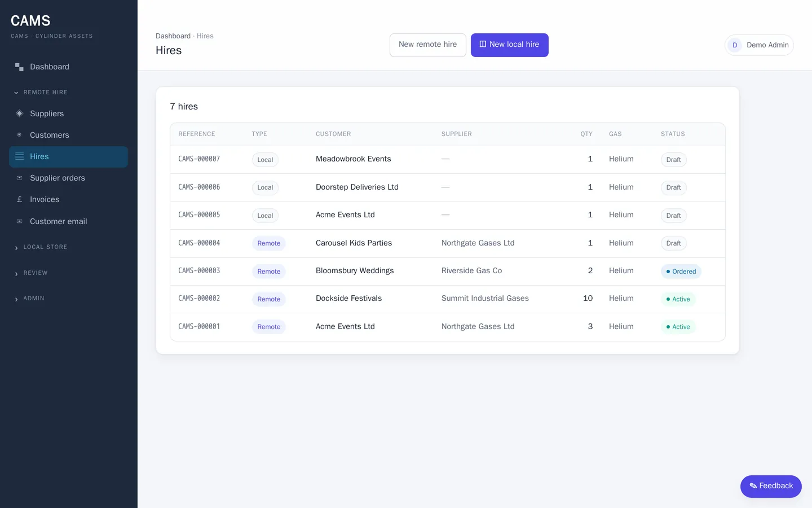Image resolution: width=812 pixels, height=508 pixels.
Task: Create a new remote hire
Action: point(428,45)
